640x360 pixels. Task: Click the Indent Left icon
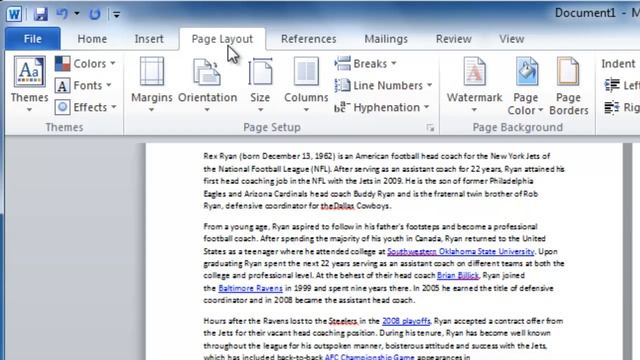[612, 85]
